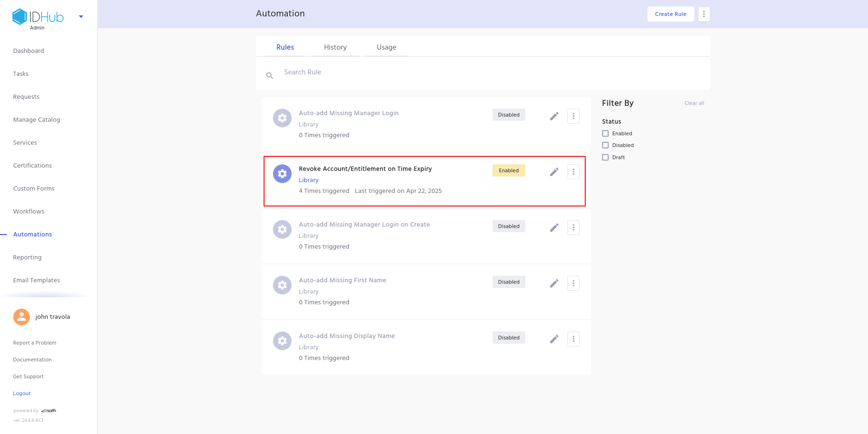Click the Logout link
The height and width of the screenshot is (434, 868).
22,393
